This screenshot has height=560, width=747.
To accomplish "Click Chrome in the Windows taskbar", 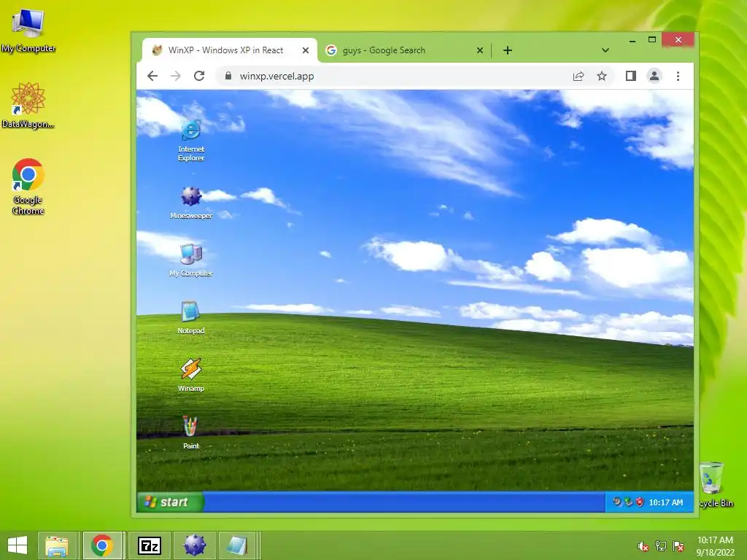I will pyautogui.click(x=102, y=545).
